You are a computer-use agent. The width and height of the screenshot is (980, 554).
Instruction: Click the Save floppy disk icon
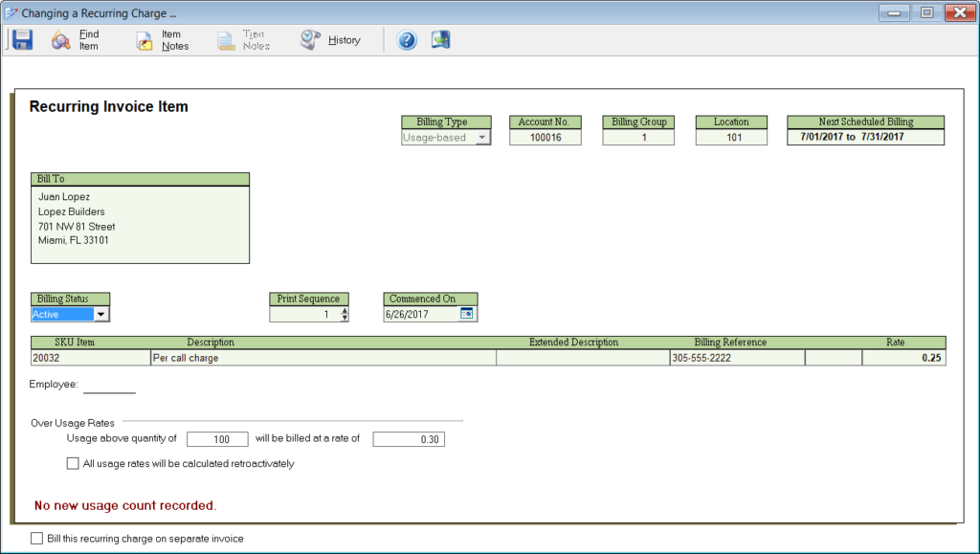pyautogui.click(x=23, y=40)
